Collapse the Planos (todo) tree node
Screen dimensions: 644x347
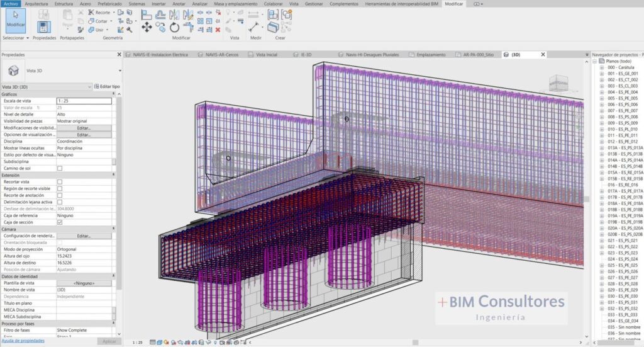click(x=595, y=61)
